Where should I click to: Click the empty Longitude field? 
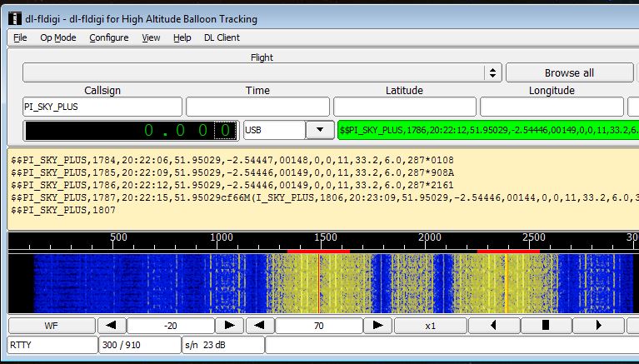(x=552, y=107)
